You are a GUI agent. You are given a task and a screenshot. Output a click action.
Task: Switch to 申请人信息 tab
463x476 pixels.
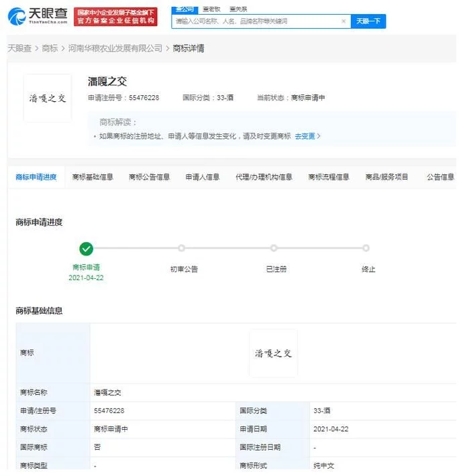point(203,177)
